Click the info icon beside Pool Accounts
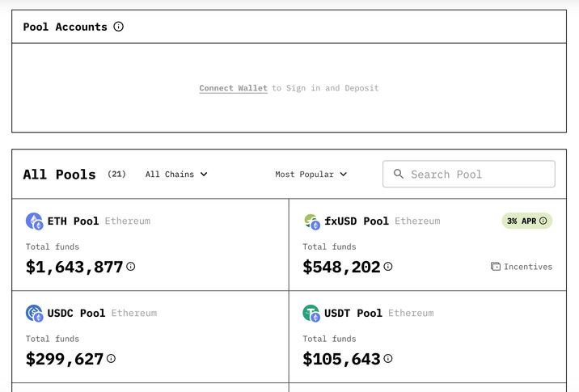 [x=119, y=27]
